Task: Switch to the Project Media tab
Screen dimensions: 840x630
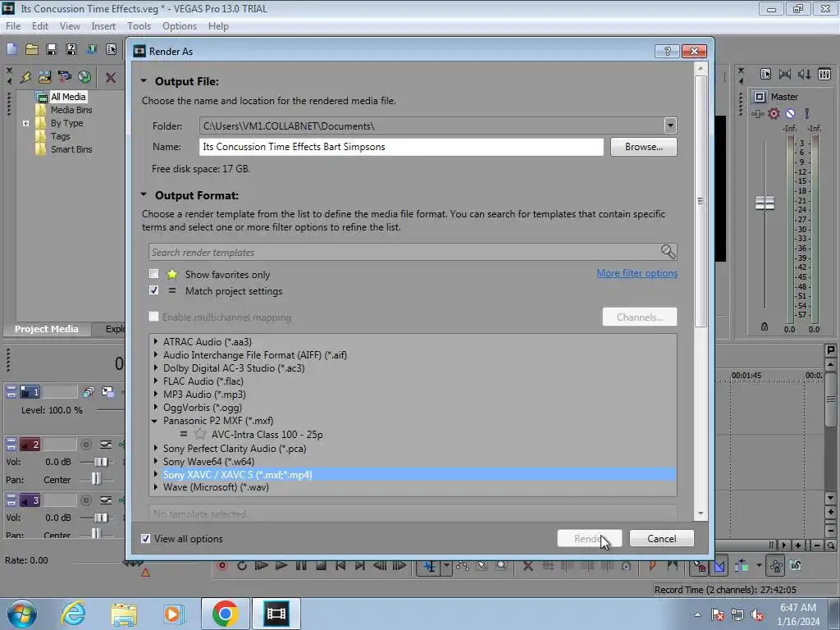Action: click(x=46, y=329)
